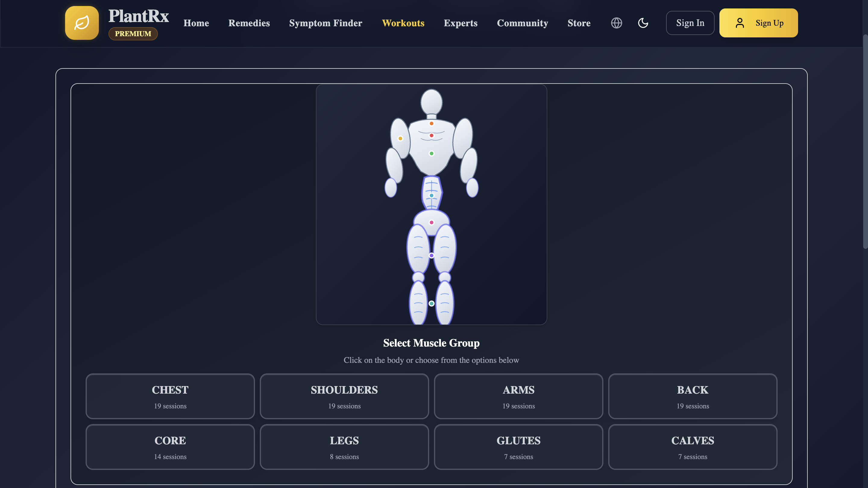The image size is (868, 488).
Task: Click the PlantRx leaf logo icon
Action: click(82, 23)
